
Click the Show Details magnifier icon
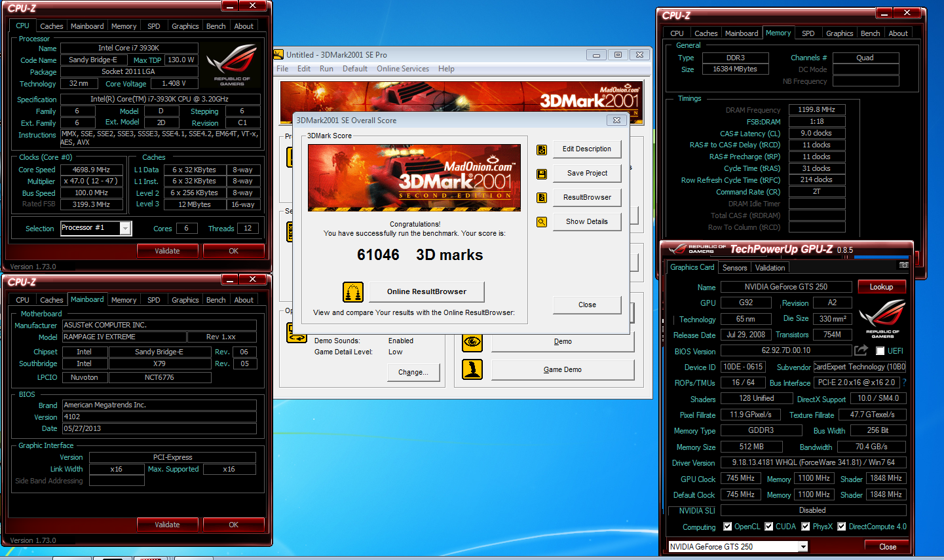point(542,222)
